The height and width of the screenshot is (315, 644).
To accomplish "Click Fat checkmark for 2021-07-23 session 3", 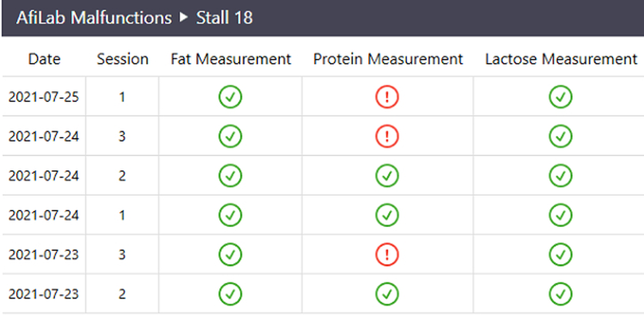I will click(230, 254).
